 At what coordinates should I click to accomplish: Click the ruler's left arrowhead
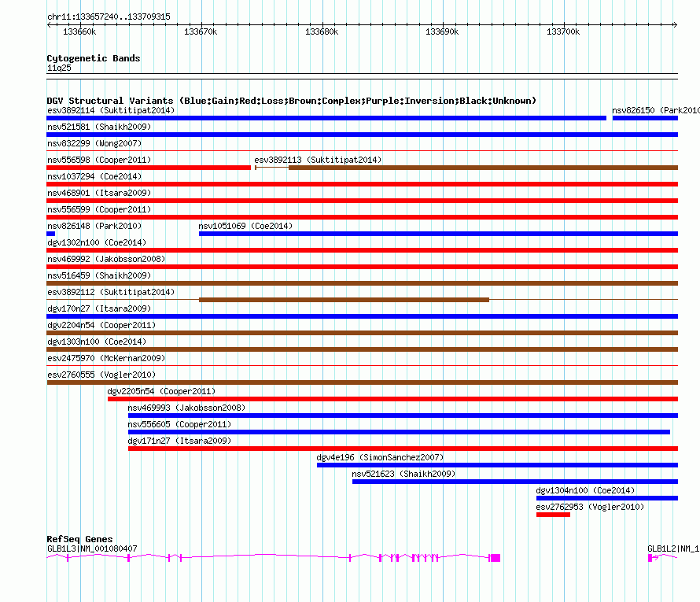[49, 24]
